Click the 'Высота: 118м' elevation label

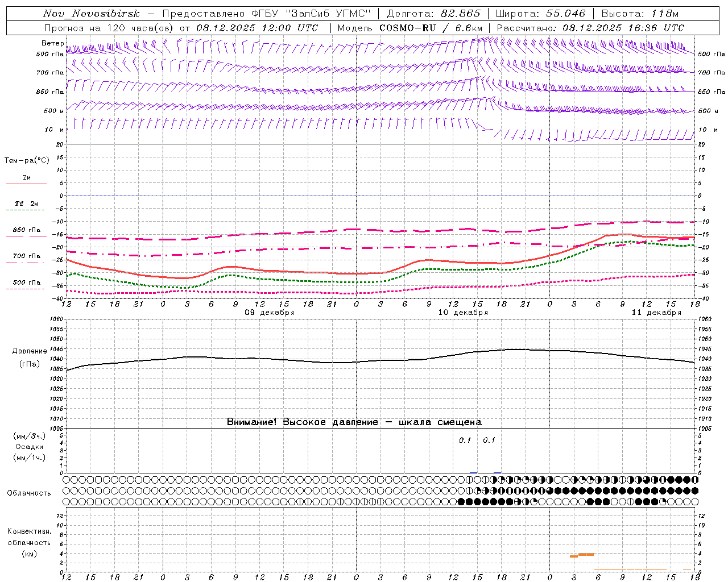(640, 14)
